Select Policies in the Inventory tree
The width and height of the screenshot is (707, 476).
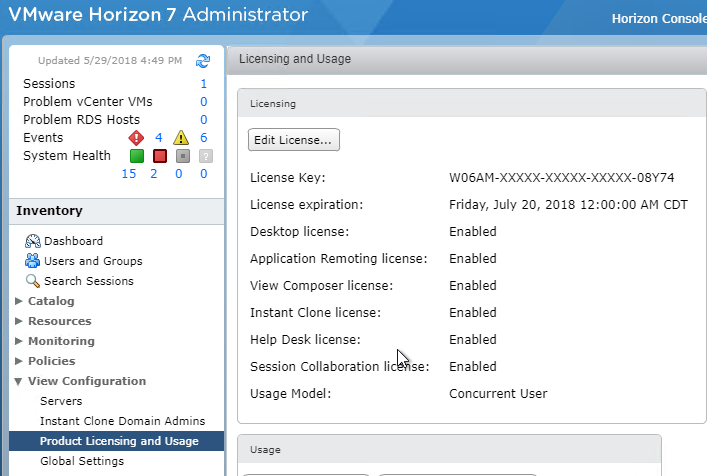point(51,361)
